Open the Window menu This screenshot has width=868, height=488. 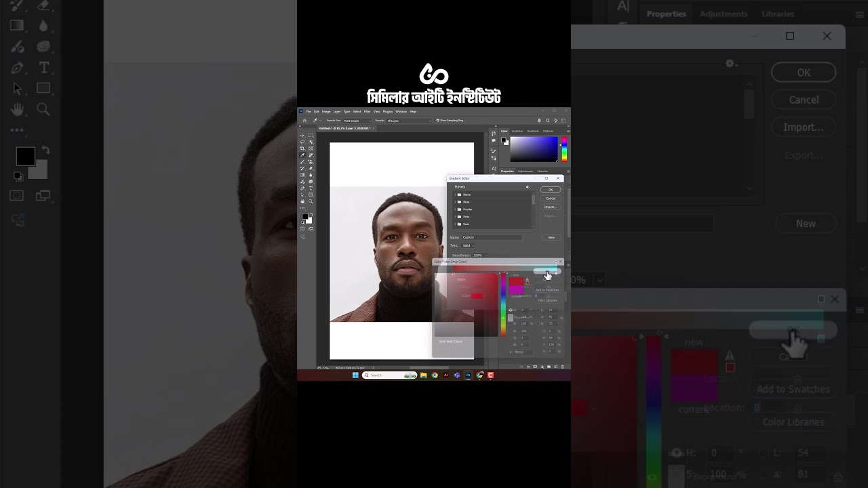[401, 111]
